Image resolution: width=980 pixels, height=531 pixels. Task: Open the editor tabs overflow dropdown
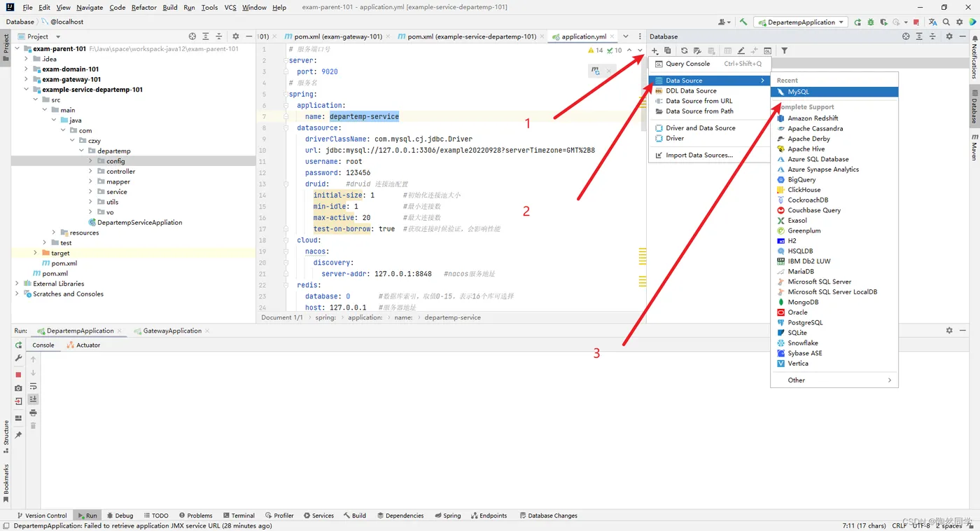point(626,36)
